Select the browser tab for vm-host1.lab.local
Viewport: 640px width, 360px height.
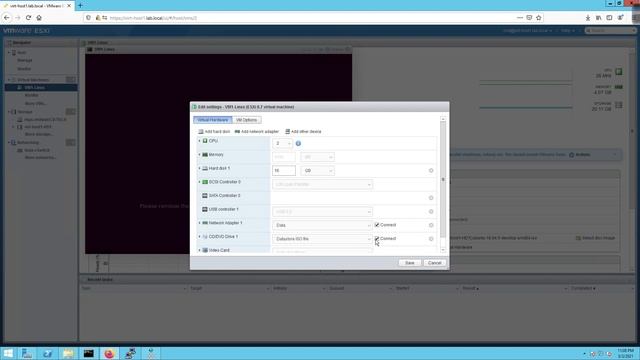coord(37,6)
